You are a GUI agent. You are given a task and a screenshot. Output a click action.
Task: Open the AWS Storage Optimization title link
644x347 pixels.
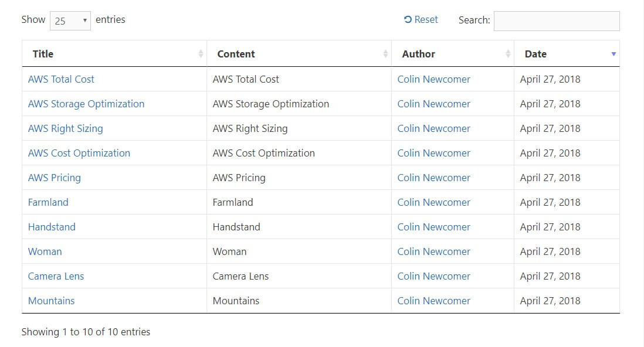86,104
